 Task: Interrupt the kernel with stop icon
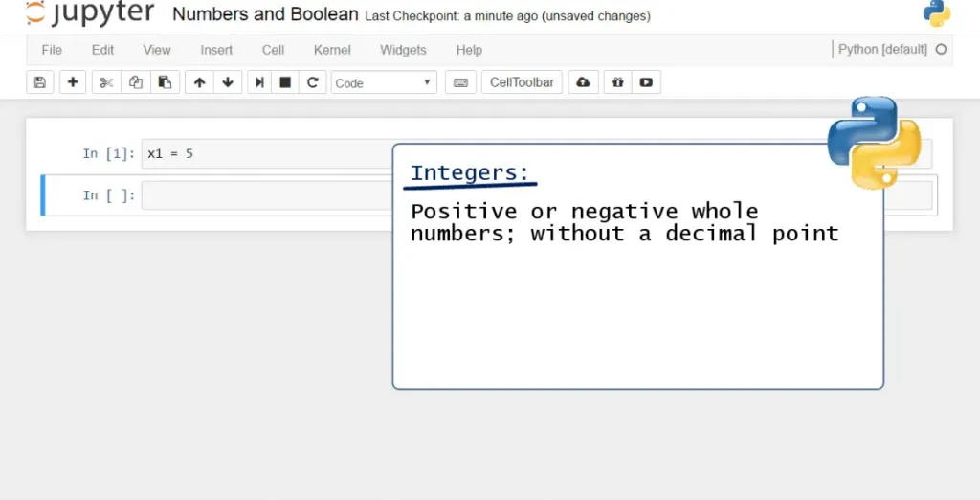pos(285,82)
